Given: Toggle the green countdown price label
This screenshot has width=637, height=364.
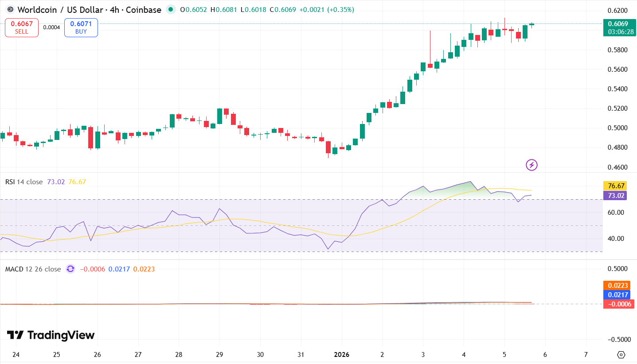Looking at the screenshot, I should [x=619, y=28].
